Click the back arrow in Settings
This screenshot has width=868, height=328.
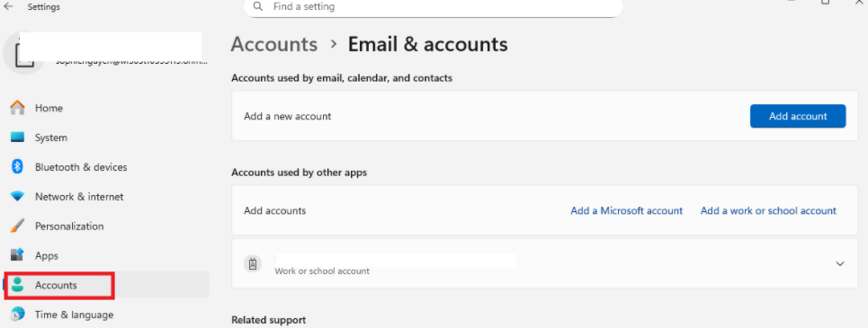9,6
